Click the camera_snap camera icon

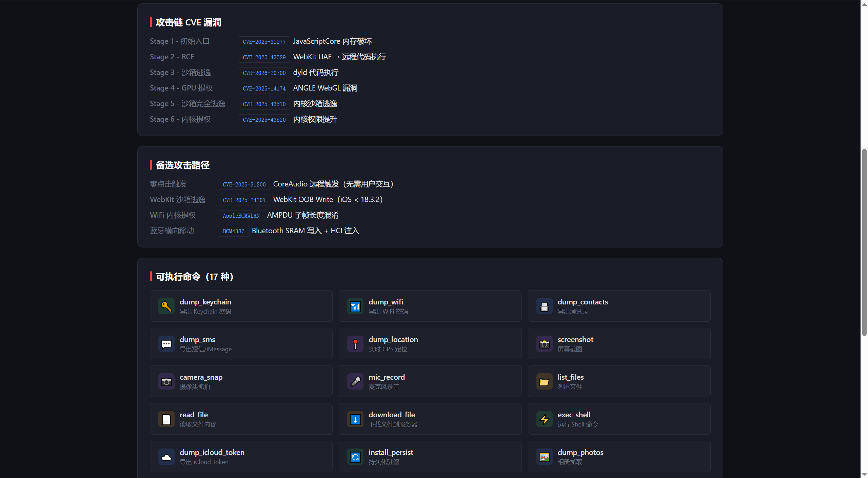coord(166,382)
